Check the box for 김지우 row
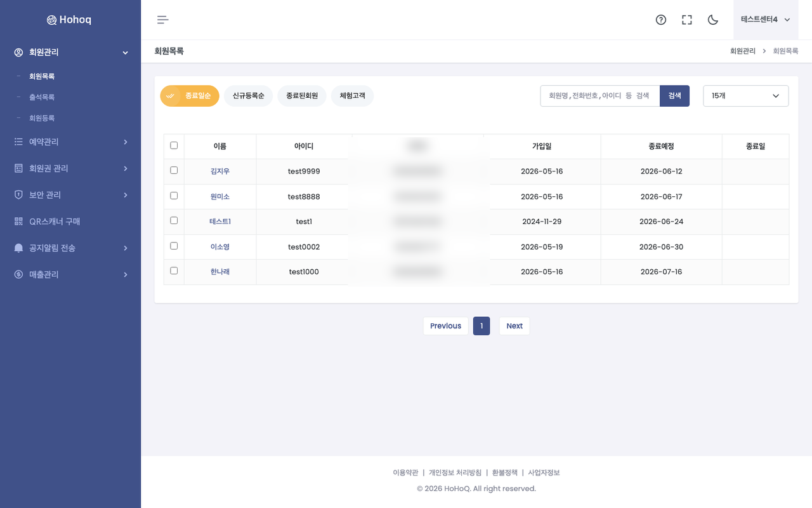The height and width of the screenshot is (508, 812). pyautogui.click(x=174, y=170)
